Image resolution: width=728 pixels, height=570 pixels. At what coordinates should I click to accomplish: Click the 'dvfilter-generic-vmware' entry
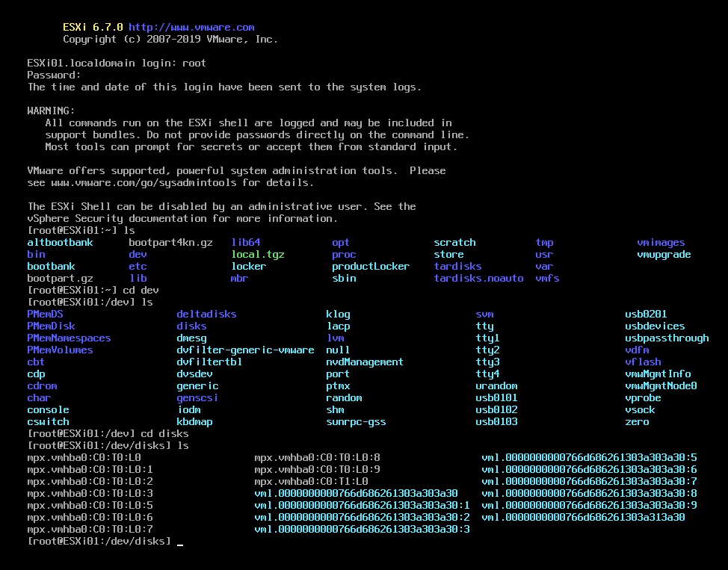pos(245,350)
